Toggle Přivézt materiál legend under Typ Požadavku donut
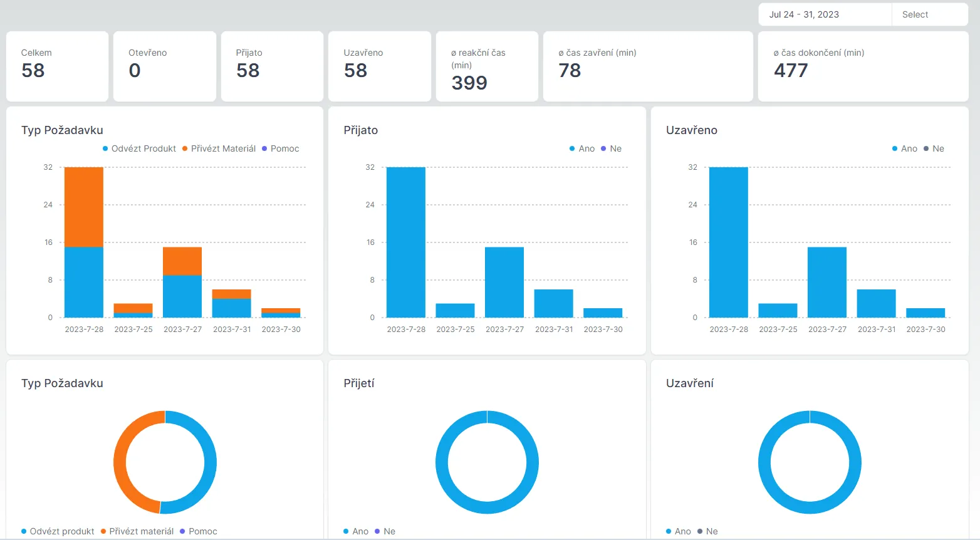This screenshot has width=980, height=540. point(137,531)
